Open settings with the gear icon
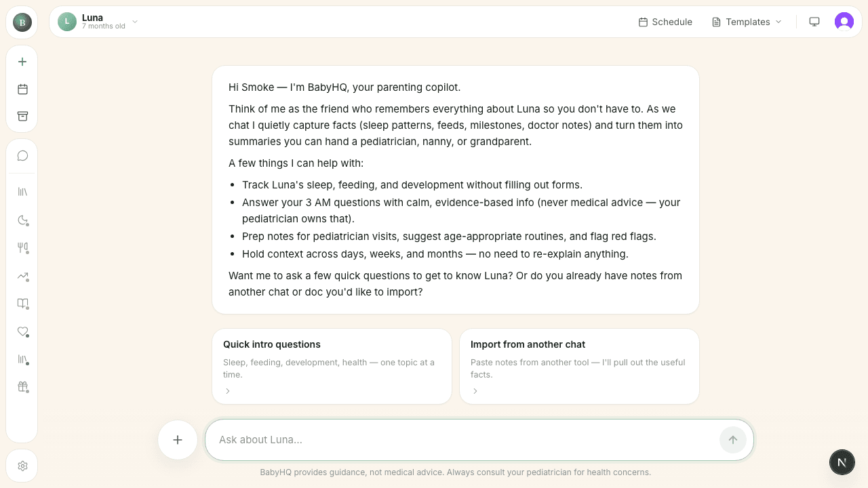This screenshot has height=488, width=868. point(22,466)
